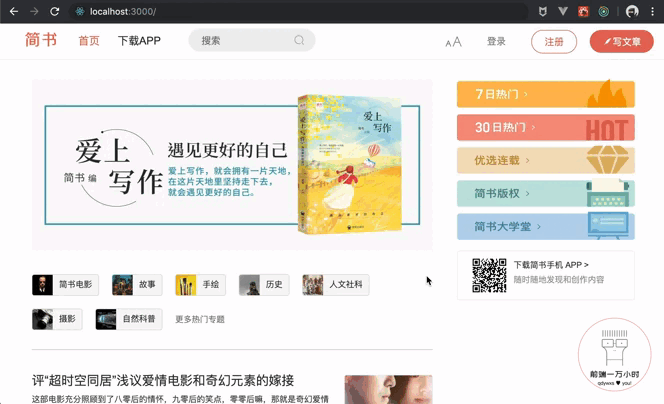
Task: Click the browser forward arrow
Action: pos(34,11)
